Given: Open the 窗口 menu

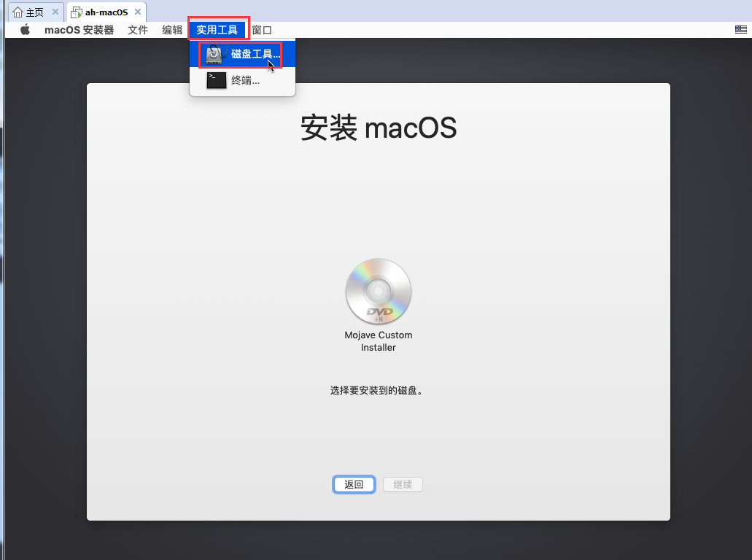Looking at the screenshot, I should pos(262,30).
